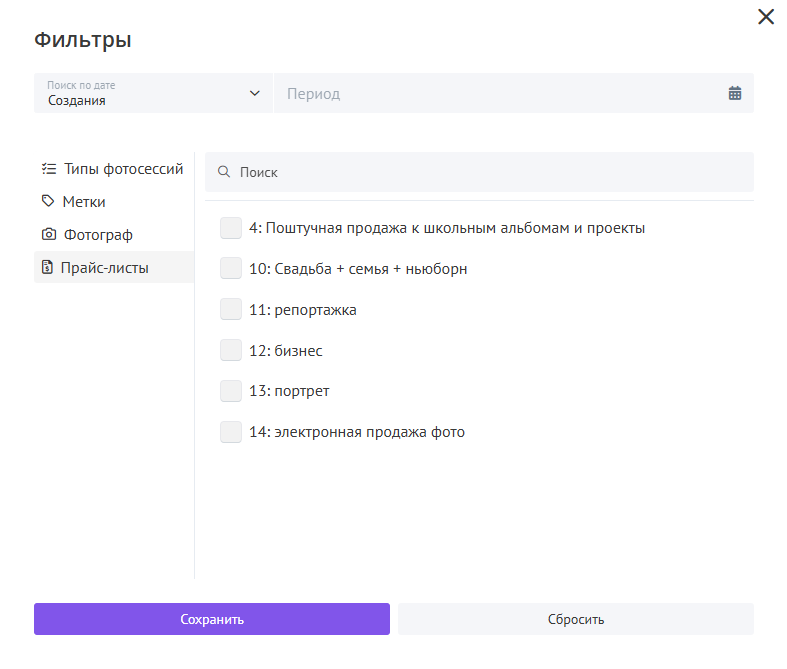Focus the Поиск search input field
The width and height of the screenshot is (787, 669).
(x=479, y=172)
